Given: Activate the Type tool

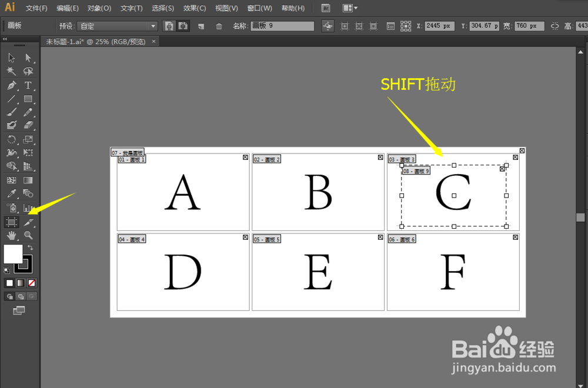Looking at the screenshot, I should [28, 85].
